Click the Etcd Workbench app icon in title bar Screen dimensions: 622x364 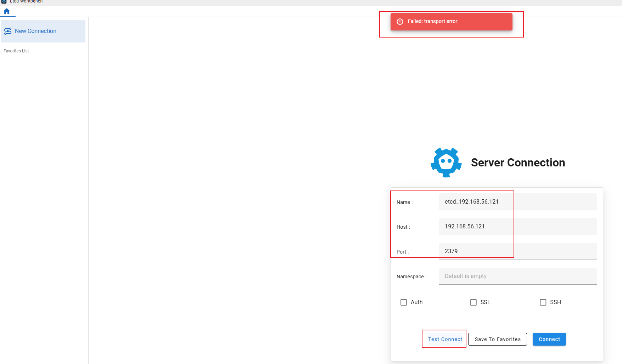tap(4, 1)
